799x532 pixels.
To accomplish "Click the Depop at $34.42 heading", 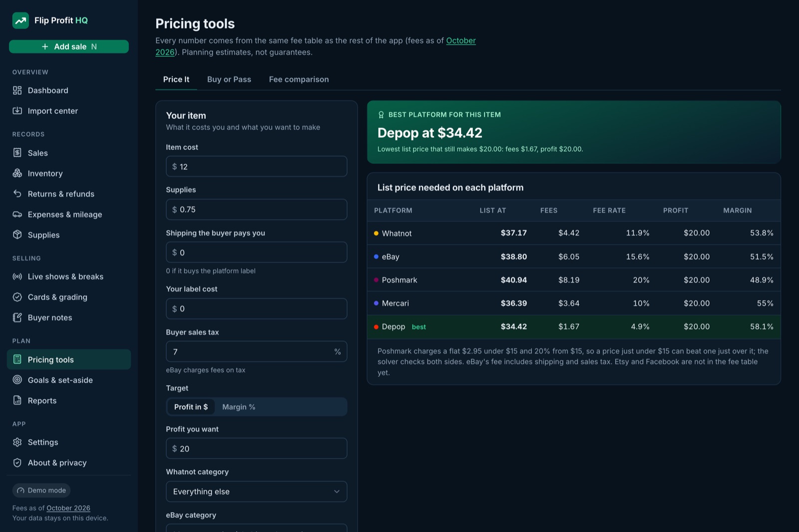I will pos(430,133).
